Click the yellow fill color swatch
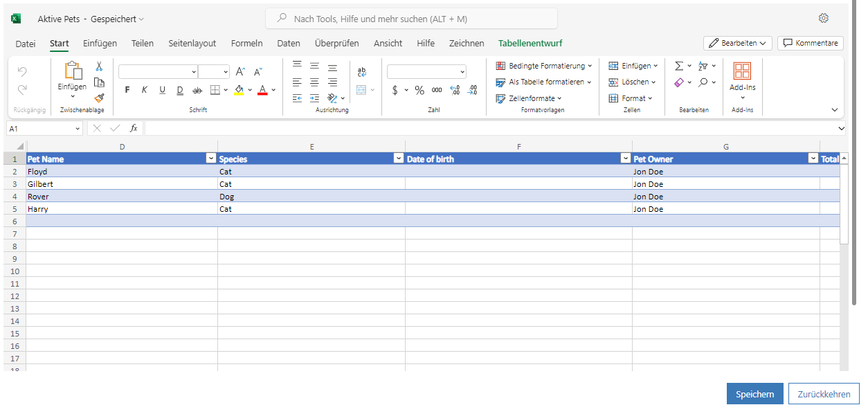This screenshot has height=414, width=868. (x=239, y=90)
